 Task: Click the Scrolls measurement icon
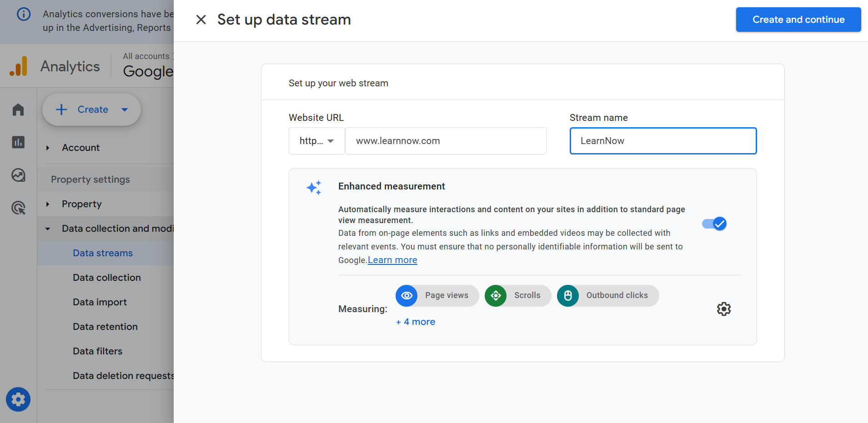coord(496,296)
